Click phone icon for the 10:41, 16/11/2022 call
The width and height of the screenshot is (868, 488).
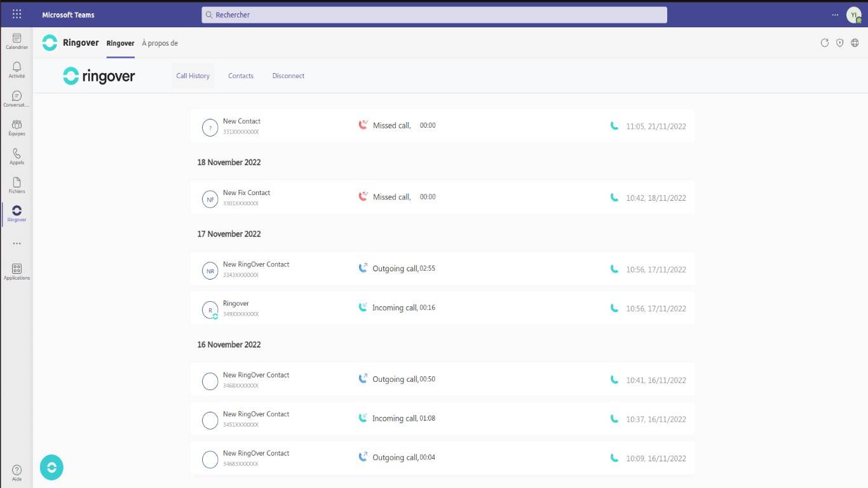(x=614, y=380)
